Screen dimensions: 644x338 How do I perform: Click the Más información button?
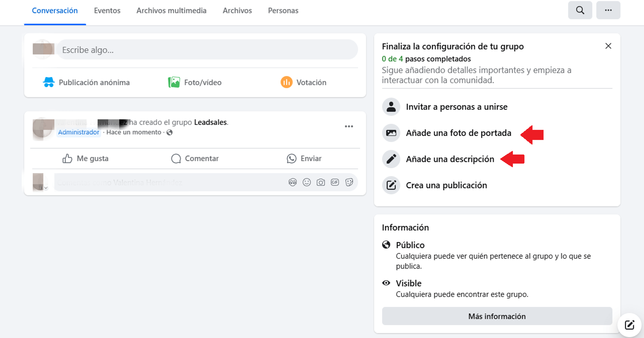(497, 316)
